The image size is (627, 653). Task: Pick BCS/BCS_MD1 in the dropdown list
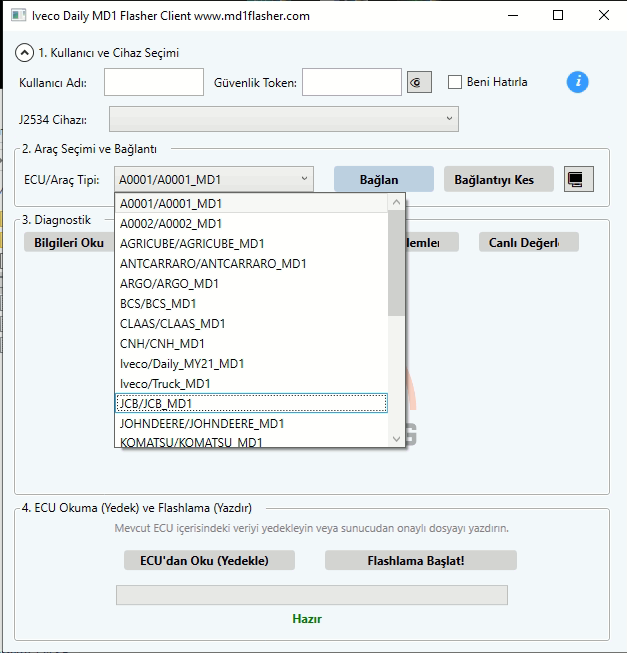click(x=251, y=304)
